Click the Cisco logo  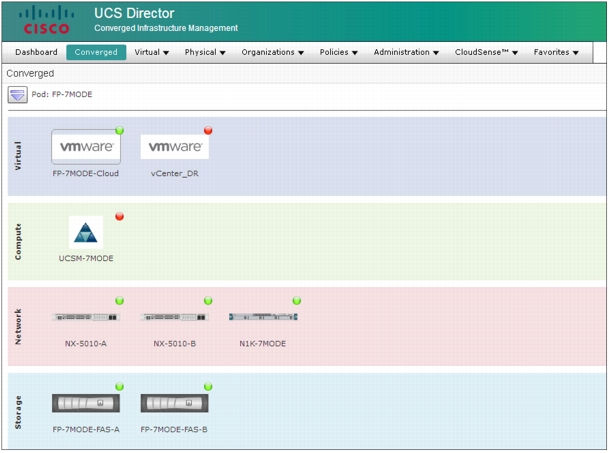[x=47, y=20]
